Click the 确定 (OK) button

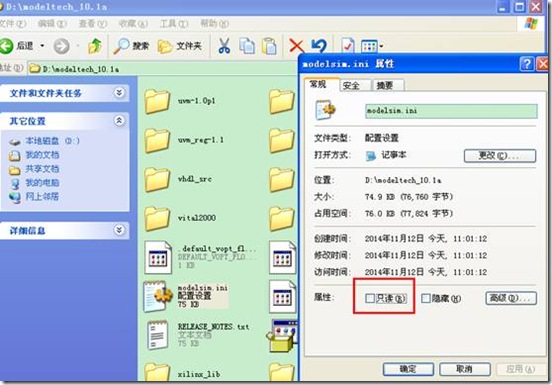408,369
